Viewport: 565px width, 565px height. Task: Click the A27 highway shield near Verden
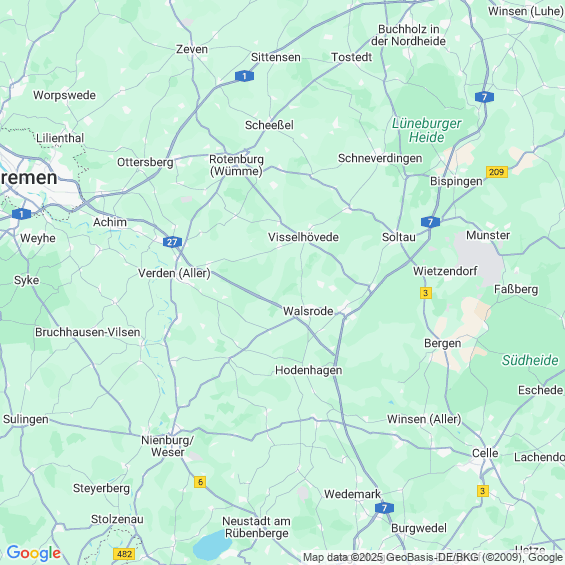point(172,242)
